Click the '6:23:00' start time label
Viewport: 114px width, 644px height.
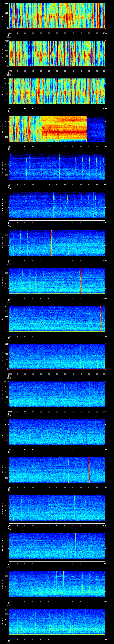click(9, 298)
